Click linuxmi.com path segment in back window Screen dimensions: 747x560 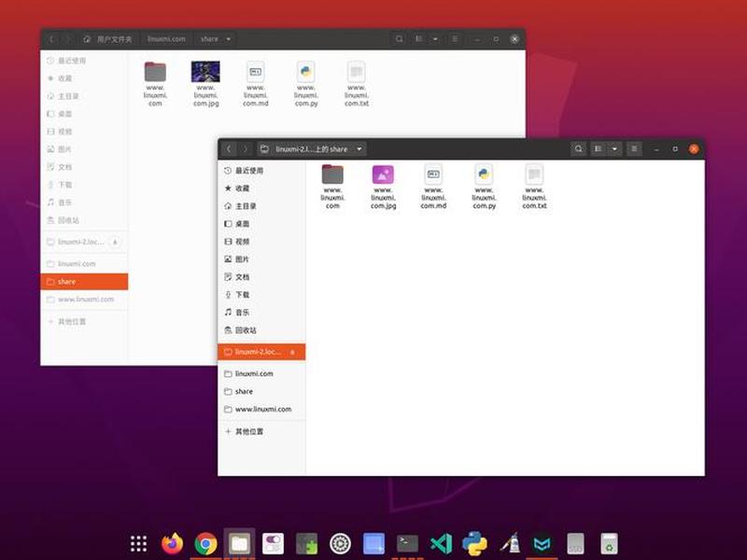click(x=166, y=39)
